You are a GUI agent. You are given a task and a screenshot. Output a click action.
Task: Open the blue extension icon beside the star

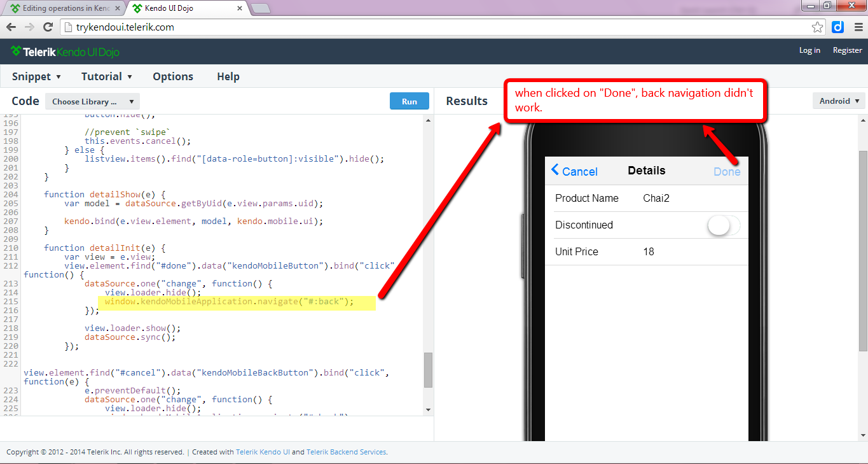click(x=837, y=27)
